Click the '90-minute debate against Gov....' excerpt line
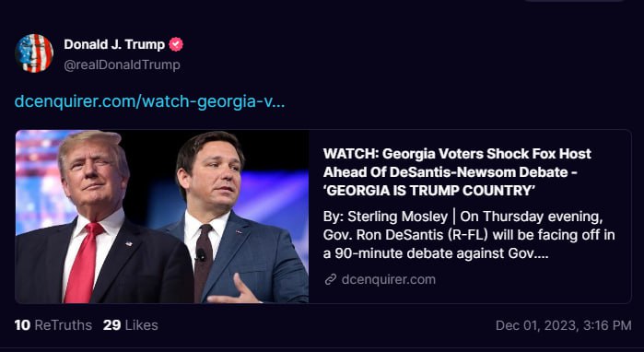This screenshot has height=352, width=644. pos(436,253)
